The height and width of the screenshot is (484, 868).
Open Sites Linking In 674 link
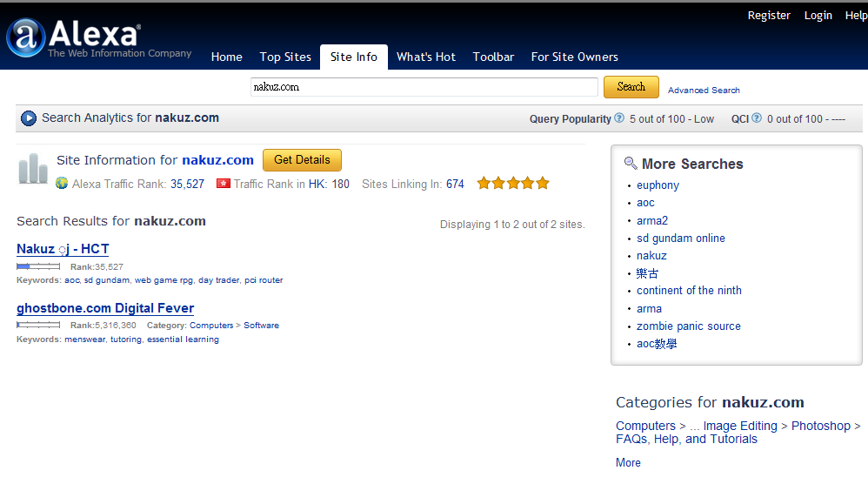click(x=455, y=184)
